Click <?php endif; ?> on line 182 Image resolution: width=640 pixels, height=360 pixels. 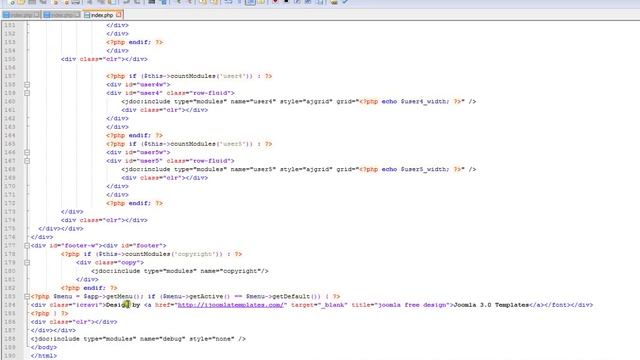(x=89, y=288)
